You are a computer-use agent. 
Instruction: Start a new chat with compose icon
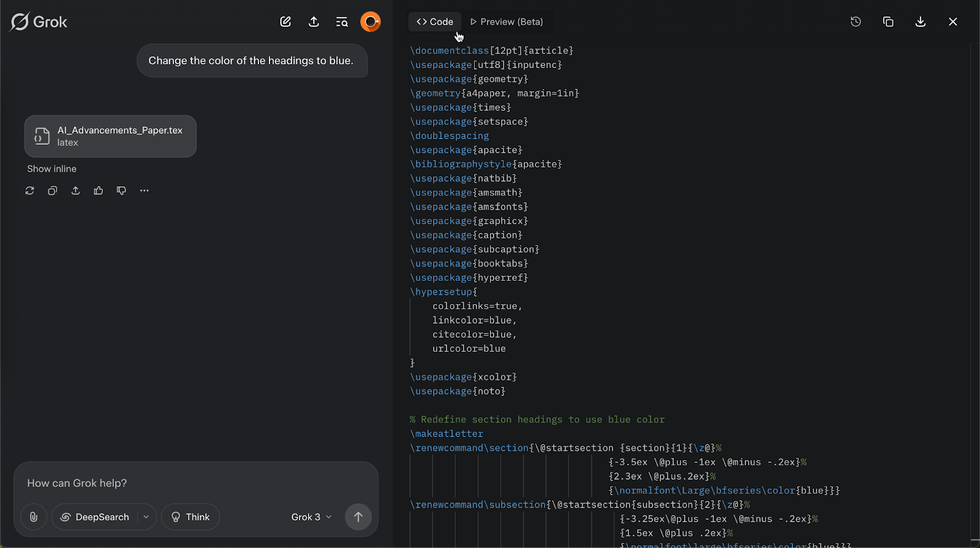click(x=285, y=22)
